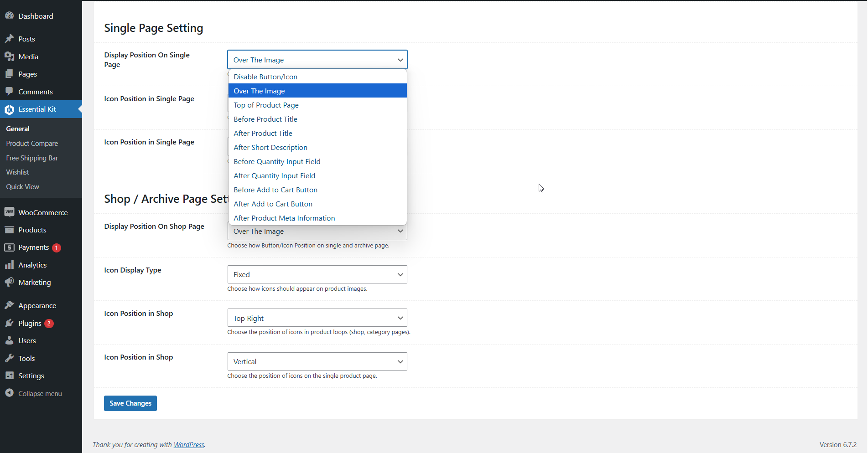Click the Collapse menu arrow icon
The height and width of the screenshot is (453, 868).
[x=9, y=393]
